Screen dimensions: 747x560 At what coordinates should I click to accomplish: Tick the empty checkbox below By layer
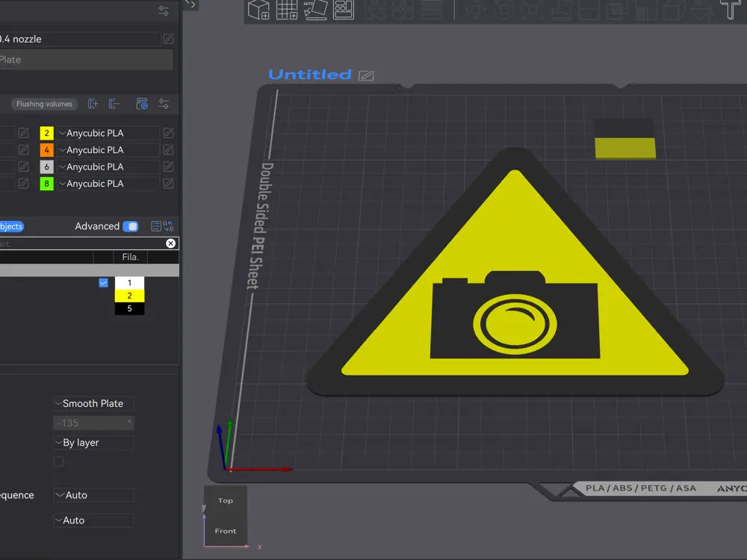(x=59, y=462)
